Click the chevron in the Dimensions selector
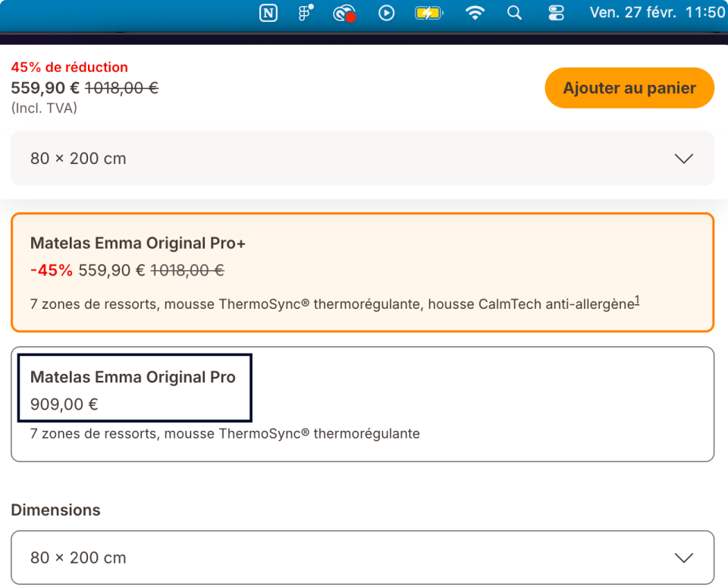 [683, 558]
